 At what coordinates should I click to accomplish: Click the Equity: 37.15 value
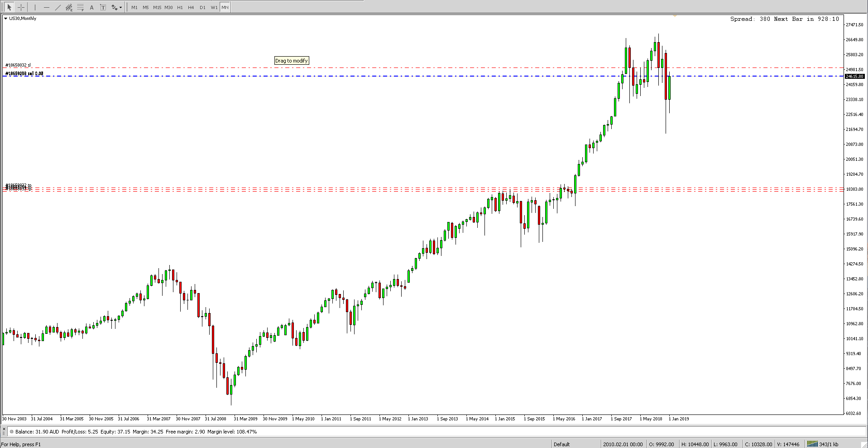(x=115, y=432)
